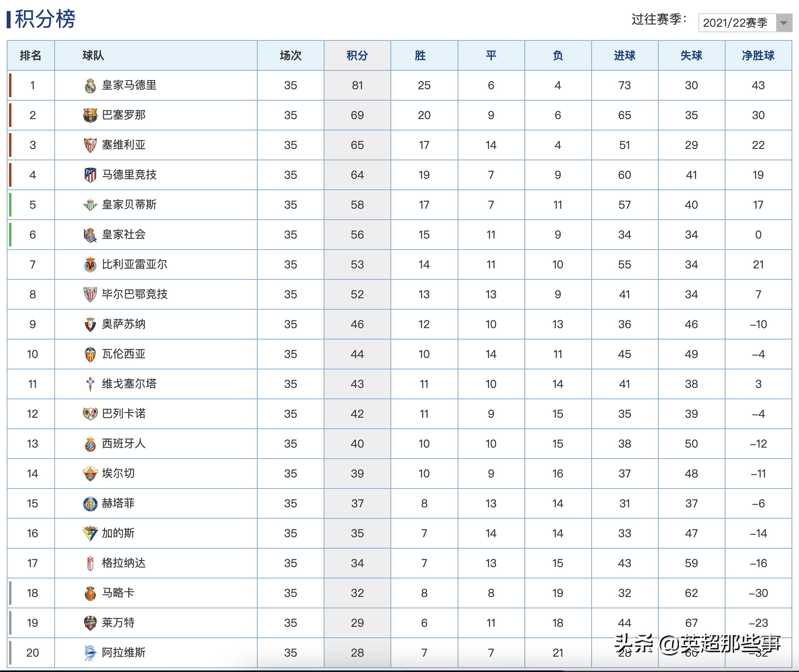Open the 皇家马德里 team link
Viewport: 799px width, 672px height.
pos(129,85)
